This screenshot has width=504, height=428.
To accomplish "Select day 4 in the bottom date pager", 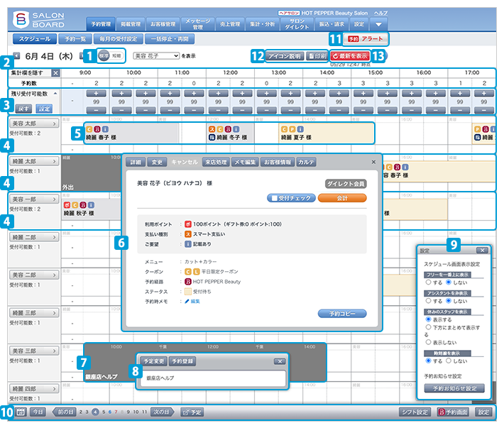I will pos(95,412).
